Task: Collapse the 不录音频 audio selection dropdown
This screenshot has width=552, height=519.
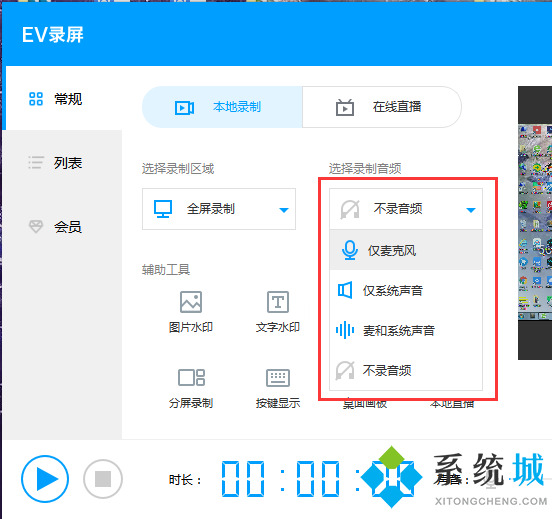Action: click(406, 209)
